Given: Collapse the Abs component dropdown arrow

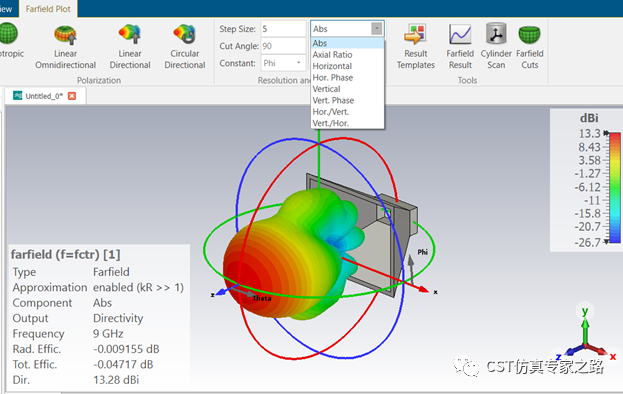Looking at the screenshot, I should click(x=377, y=29).
